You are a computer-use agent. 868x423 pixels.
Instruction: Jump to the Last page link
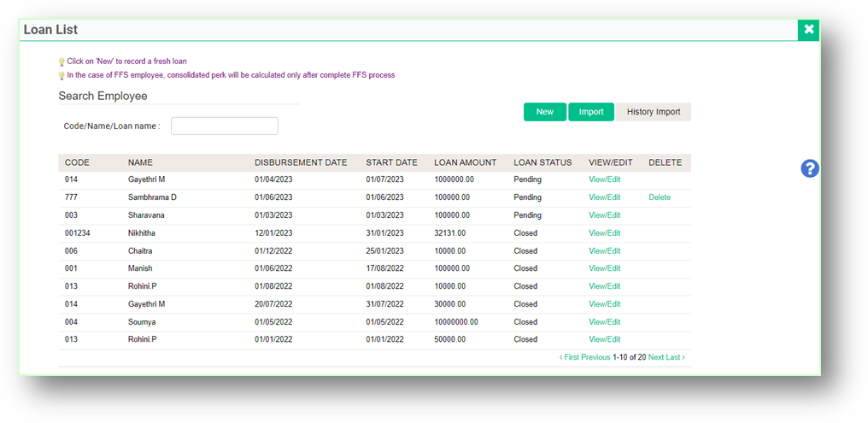click(x=675, y=357)
